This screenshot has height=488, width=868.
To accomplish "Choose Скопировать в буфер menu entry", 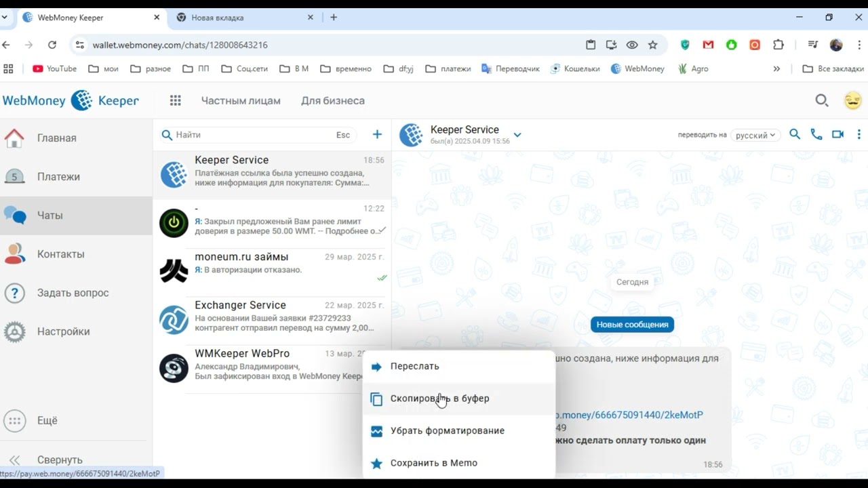I will pos(459,399).
